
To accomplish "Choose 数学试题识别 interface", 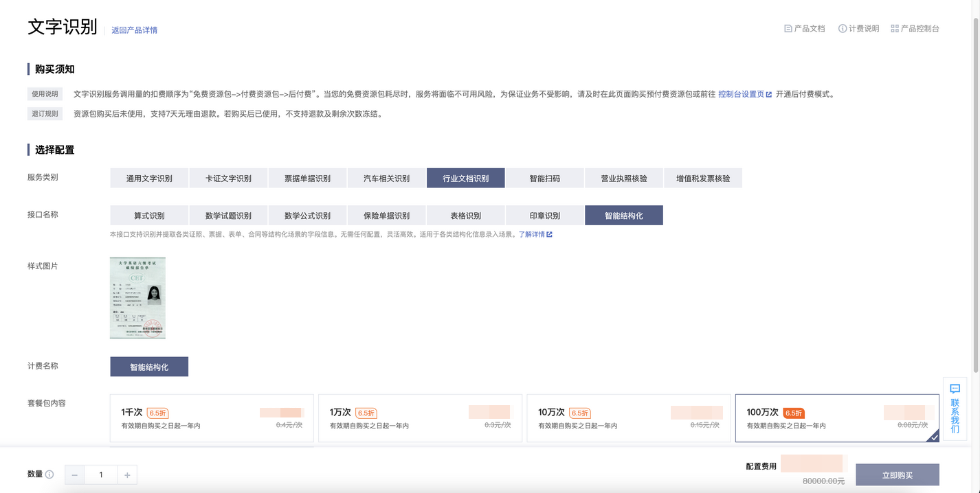I will 228,216.
